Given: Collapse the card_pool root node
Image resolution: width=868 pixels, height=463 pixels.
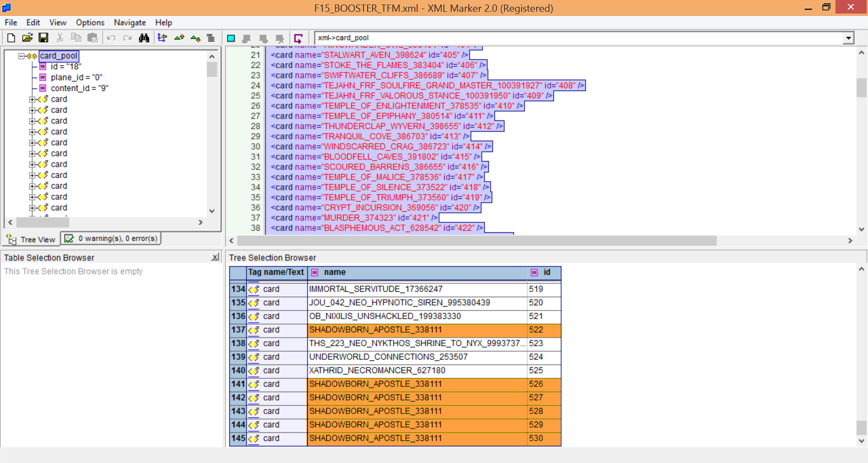Looking at the screenshot, I should click(21, 56).
